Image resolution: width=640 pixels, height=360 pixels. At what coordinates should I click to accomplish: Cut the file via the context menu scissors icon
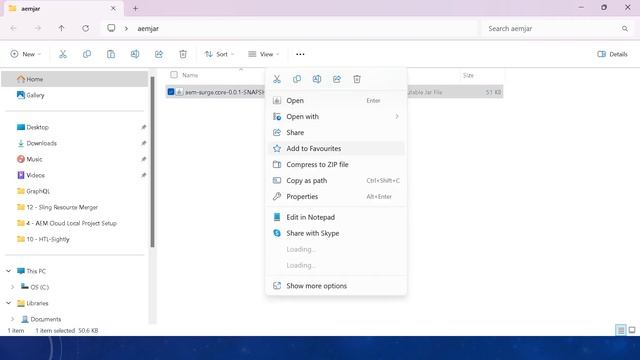point(277,79)
